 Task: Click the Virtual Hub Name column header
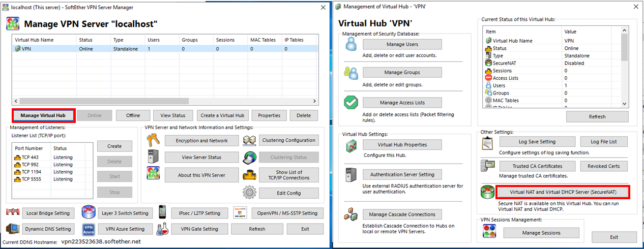tap(45, 40)
